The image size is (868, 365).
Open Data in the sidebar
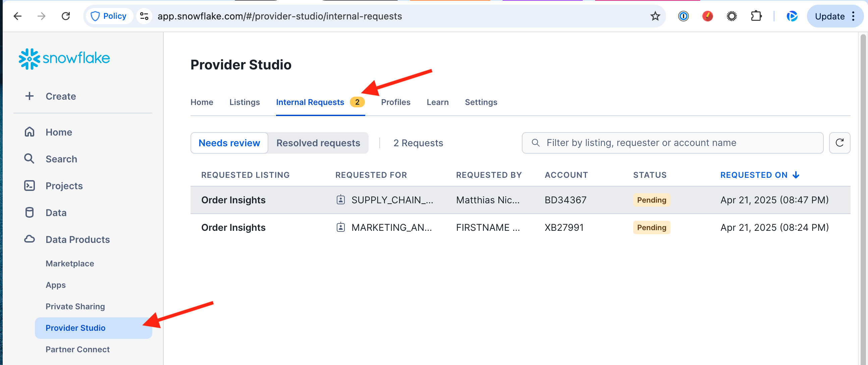click(x=56, y=213)
